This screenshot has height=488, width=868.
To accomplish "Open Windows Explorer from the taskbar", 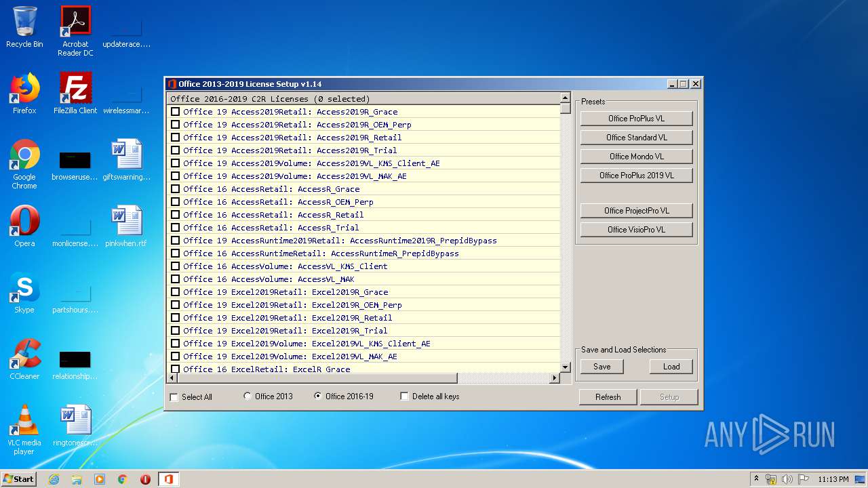I will (x=77, y=479).
